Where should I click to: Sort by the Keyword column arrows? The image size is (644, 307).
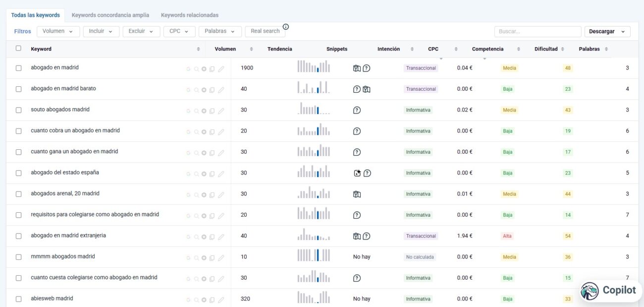click(199, 49)
